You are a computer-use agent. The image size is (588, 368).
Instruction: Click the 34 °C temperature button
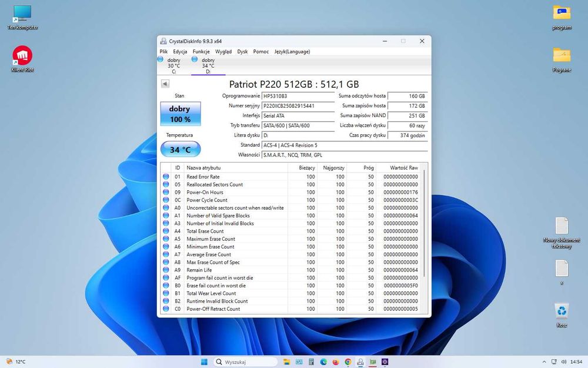pos(181,150)
